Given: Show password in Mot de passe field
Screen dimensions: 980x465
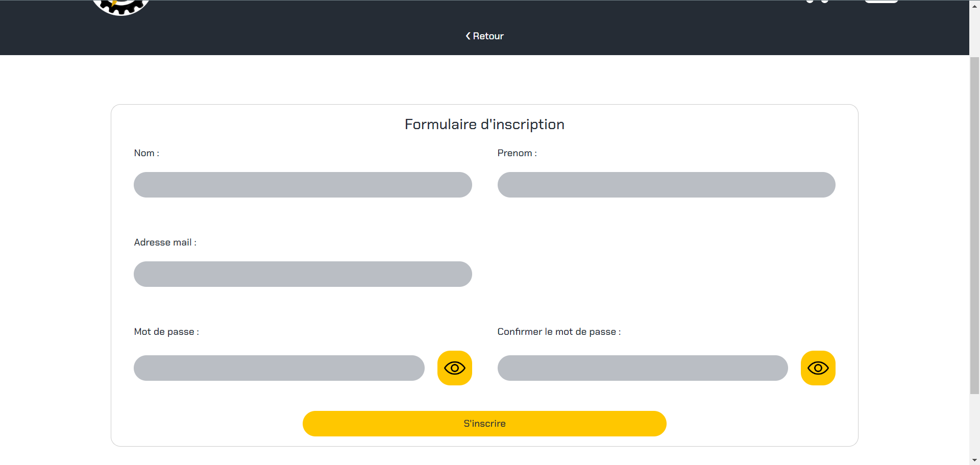Looking at the screenshot, I should point(455,368).
